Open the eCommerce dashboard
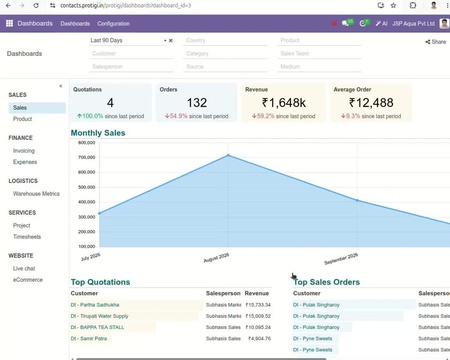This screenshot has height=360, width=450. click(28, 280)
